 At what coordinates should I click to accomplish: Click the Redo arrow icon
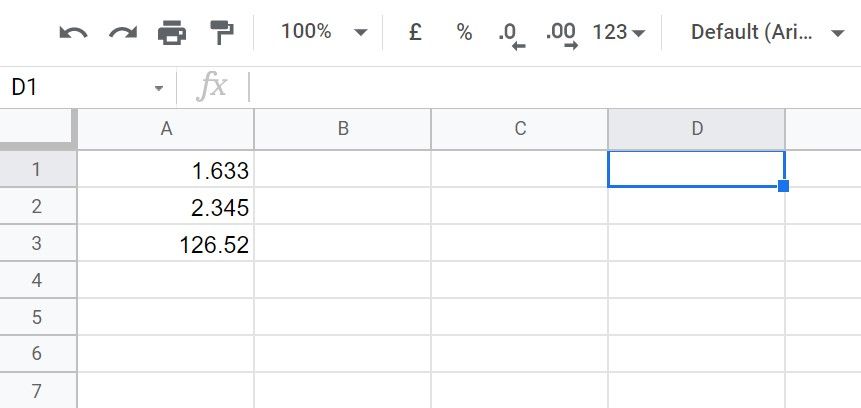[x=123, y=33]
